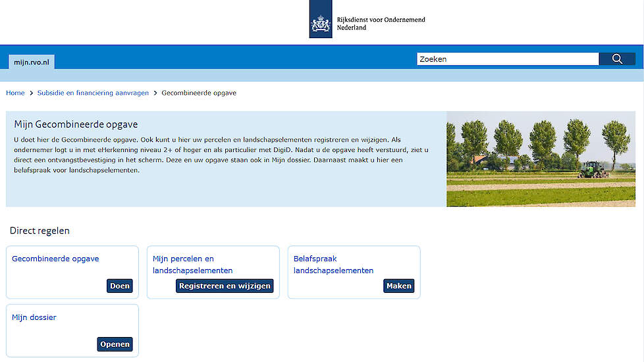
Task: Click the Openen button
Action: pos(115,344)
